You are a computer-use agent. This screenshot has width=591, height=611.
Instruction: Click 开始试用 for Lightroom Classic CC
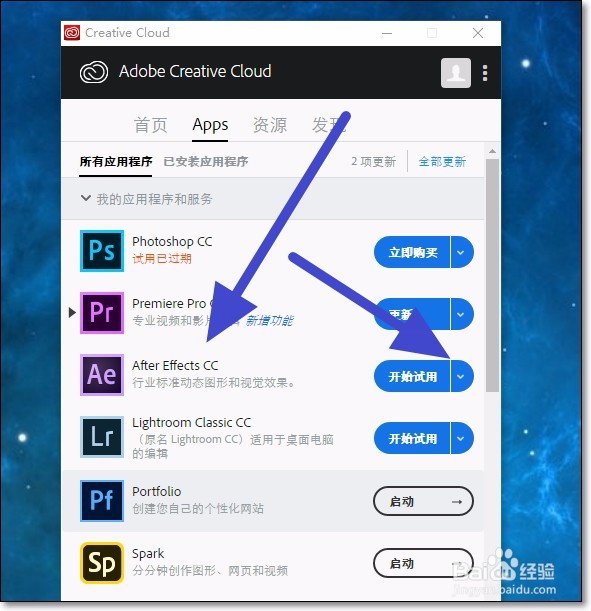tap(412, 438)
